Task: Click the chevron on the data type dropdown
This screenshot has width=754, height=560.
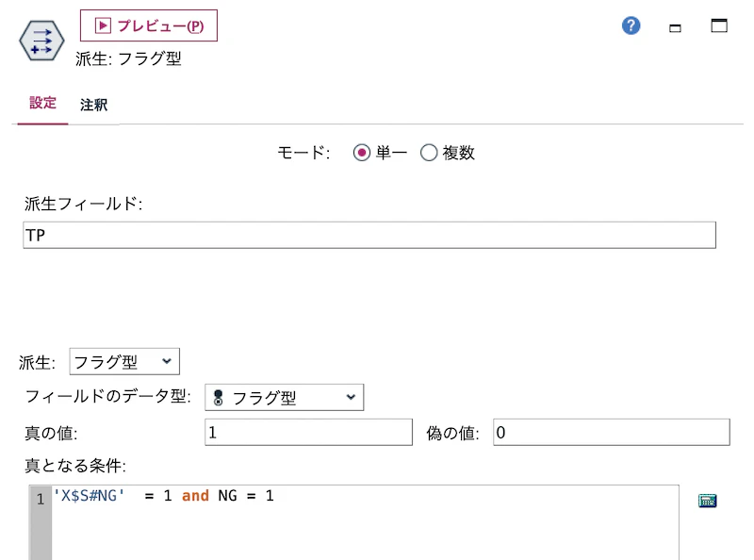Action: 351,397
